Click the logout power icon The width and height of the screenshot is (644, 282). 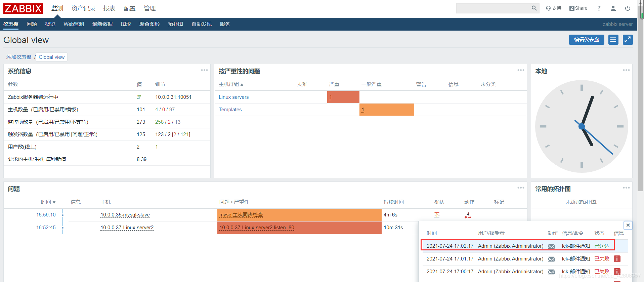(628, 8)
